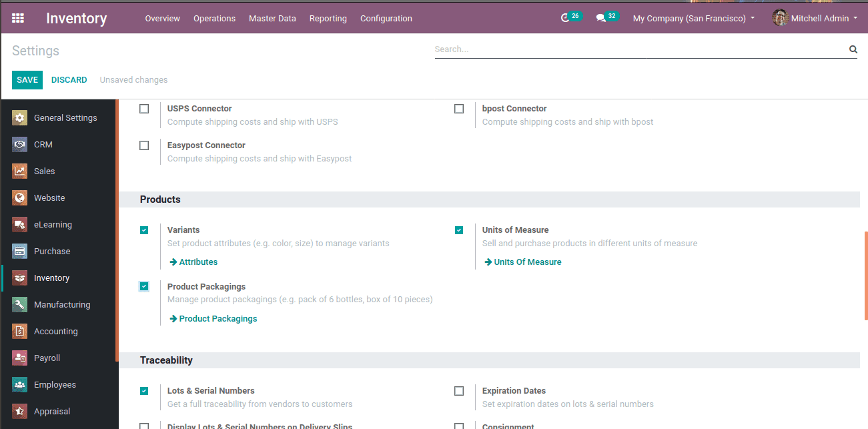Open the Product Packagings link
868x429 pixels.
[x=213, y=319]
